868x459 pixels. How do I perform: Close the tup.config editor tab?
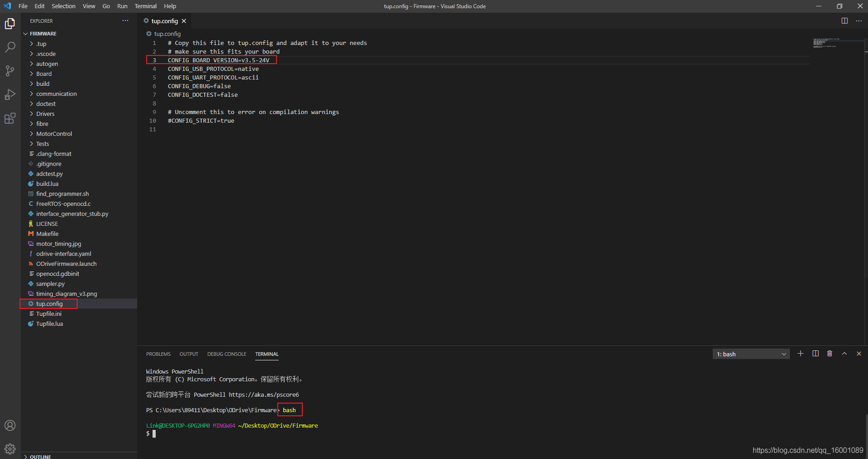[184, 21]
